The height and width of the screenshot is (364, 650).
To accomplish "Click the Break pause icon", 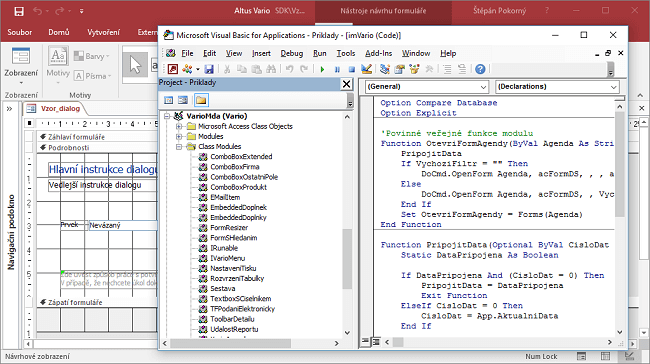I will 337,69.
